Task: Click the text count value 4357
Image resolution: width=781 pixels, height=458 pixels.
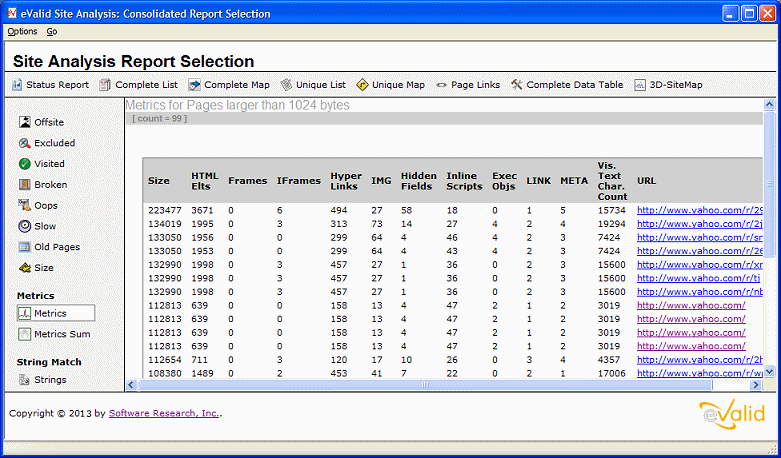Action: pos(609,359)
